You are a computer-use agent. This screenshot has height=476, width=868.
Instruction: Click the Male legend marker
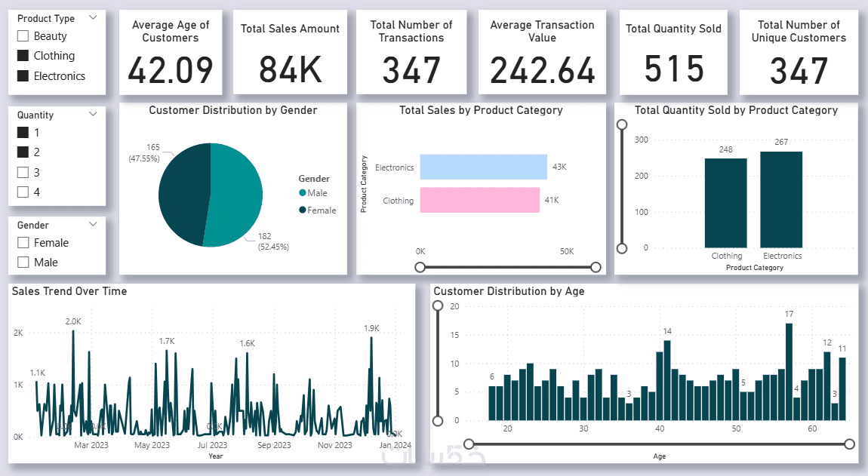click(302, 192)
